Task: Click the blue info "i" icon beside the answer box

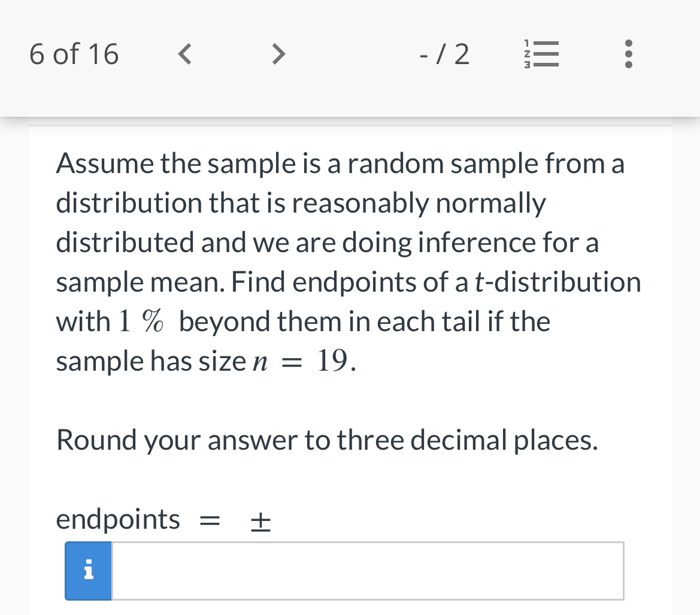Action: pyautogui.click(x=88, y=571)
